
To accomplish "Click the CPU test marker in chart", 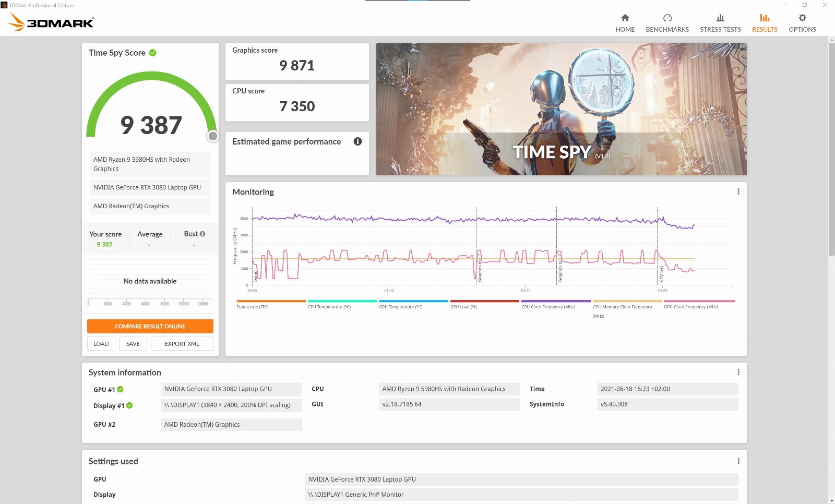I will point(661,273).
